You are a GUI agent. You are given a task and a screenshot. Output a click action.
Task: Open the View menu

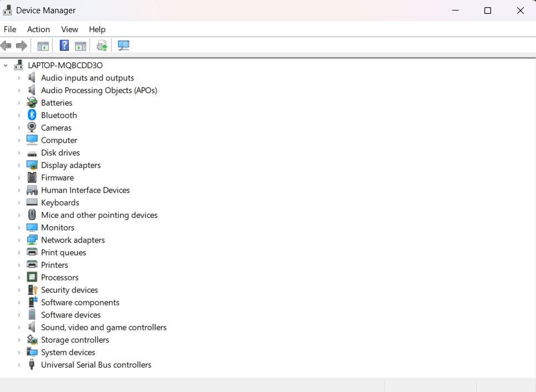pos(69,29)
